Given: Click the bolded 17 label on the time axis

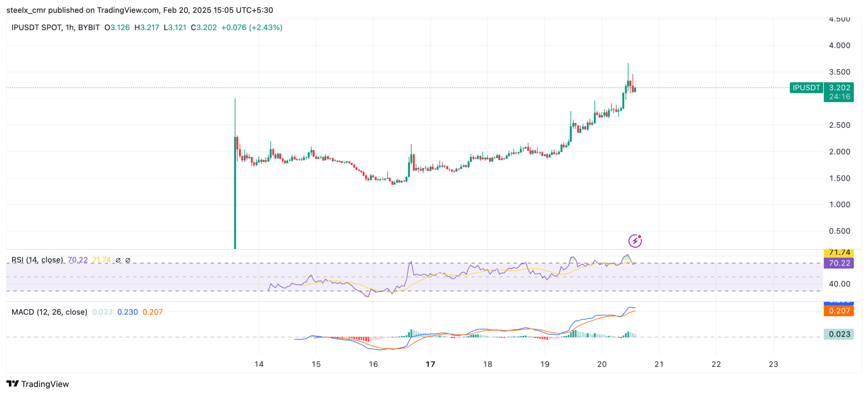Looking at the screenshot, I should point(430,364).
